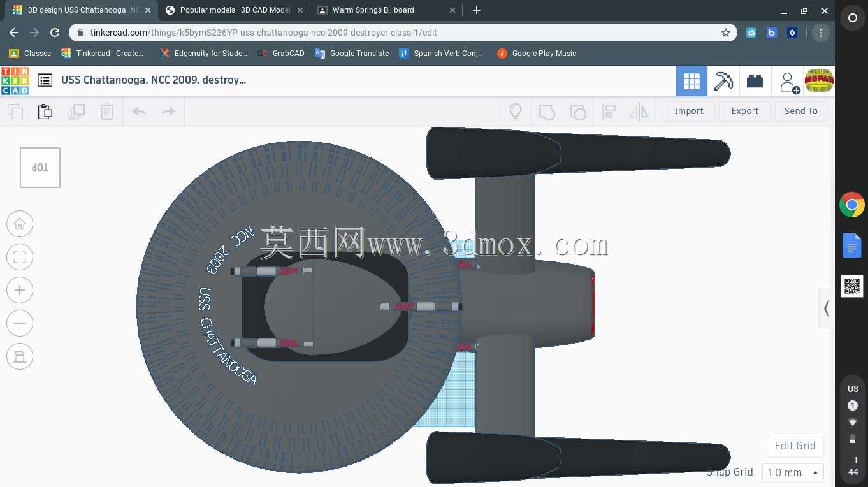Click the tinkercad.com address bar
The width and height of the screenshot is (868, 487).
click(402, 33)
